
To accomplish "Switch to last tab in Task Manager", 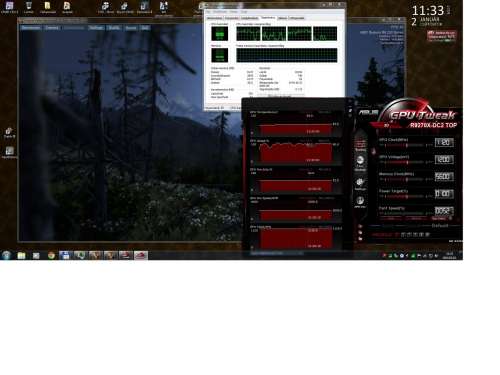I will coord(296,18).
